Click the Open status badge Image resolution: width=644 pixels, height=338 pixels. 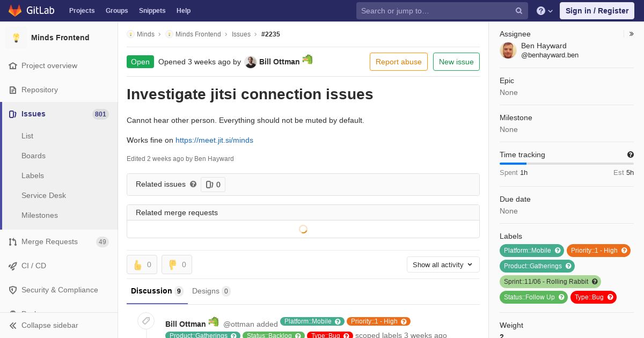(140, 62)
